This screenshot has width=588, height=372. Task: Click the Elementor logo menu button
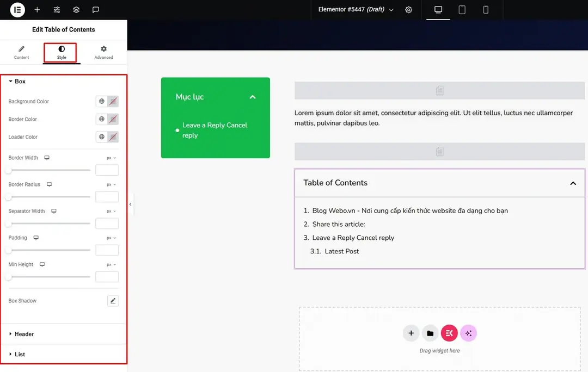tap(17, 10)
